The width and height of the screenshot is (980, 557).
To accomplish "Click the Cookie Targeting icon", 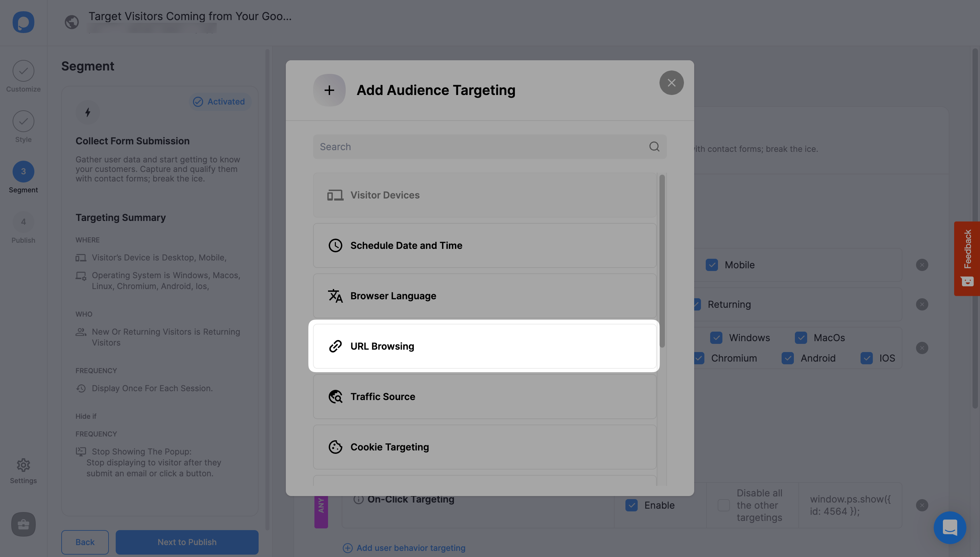I will [334, 447].
